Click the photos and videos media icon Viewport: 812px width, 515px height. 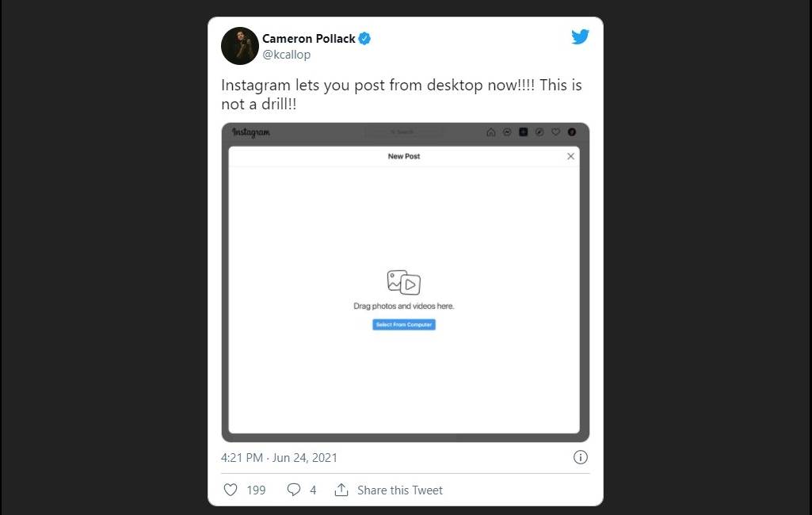click(x=404, y=282)
